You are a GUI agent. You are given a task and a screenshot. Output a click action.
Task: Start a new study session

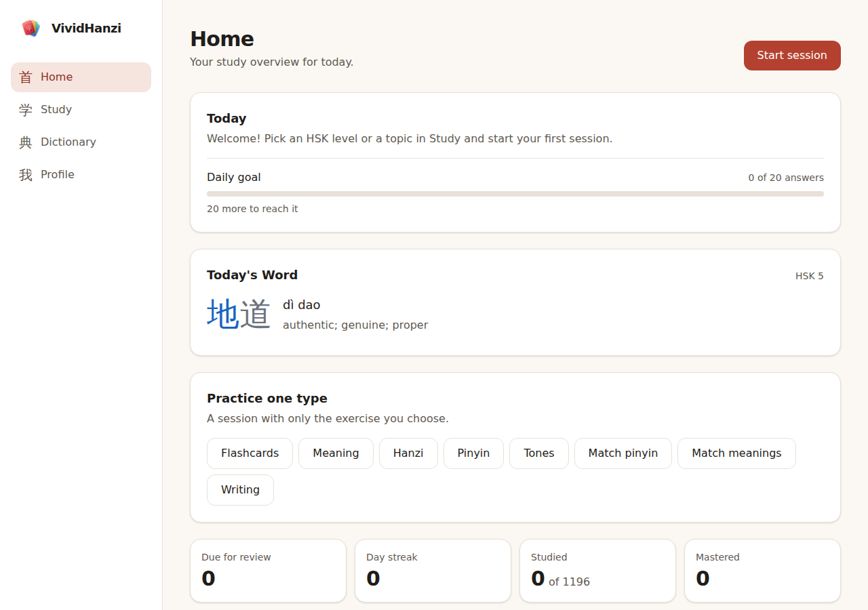[792, 56]
